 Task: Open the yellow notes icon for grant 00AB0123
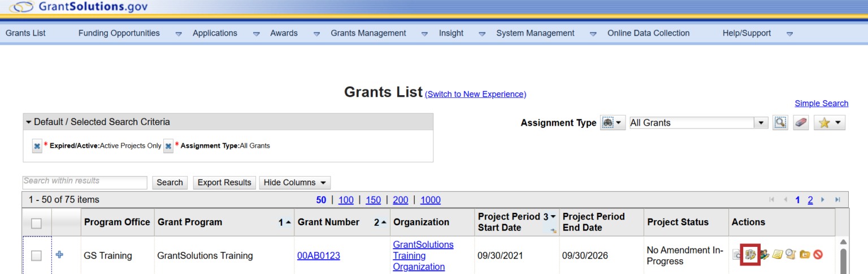(778, 255)
